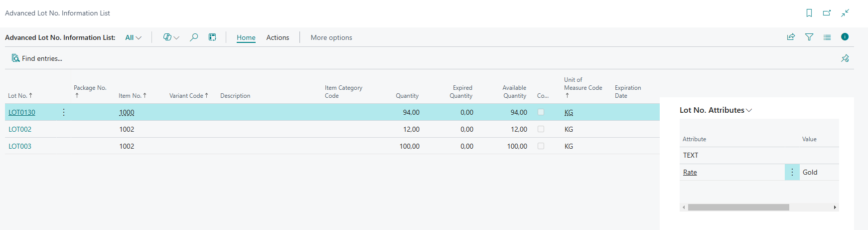Click the bookmark icon in title bar
The height and width of the screenshot is (230, 868).
(809, 13)
